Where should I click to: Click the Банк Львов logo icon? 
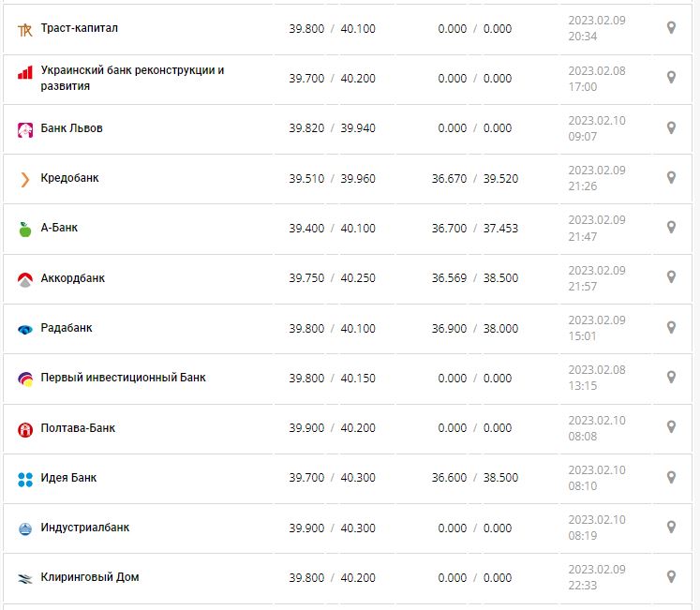(x=25, y=129)
